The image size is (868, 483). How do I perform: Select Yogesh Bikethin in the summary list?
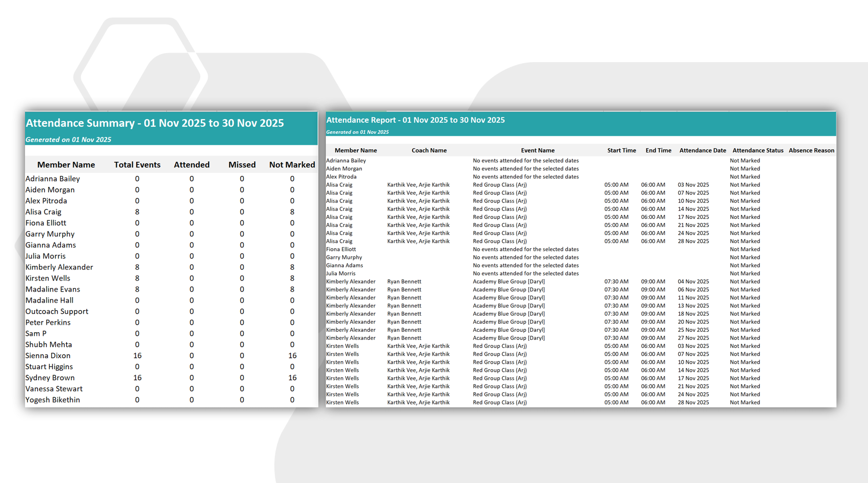[53, 400]
